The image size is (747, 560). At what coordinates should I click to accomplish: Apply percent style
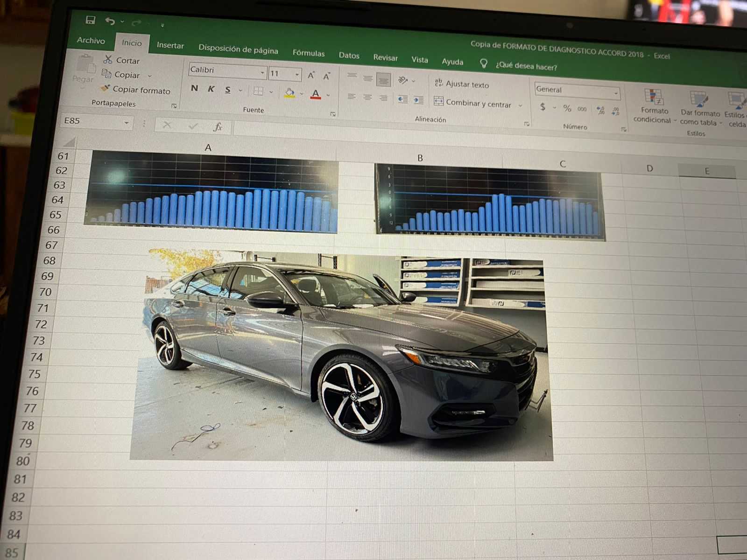(567, 108)
